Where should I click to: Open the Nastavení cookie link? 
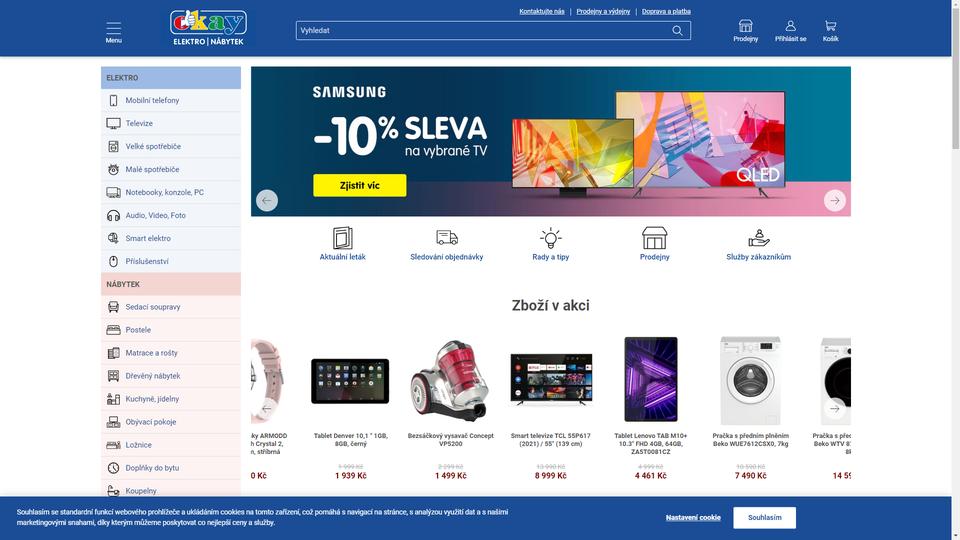click(x=693, y=517)
